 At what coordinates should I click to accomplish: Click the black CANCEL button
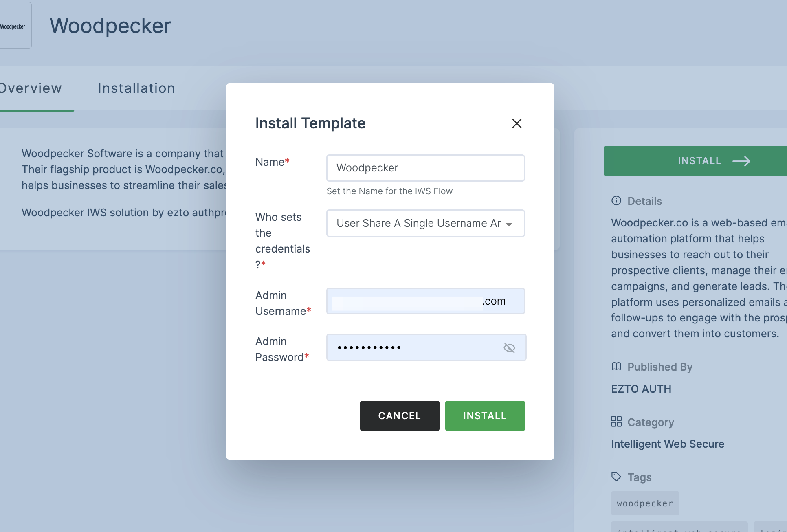(400, 415)
